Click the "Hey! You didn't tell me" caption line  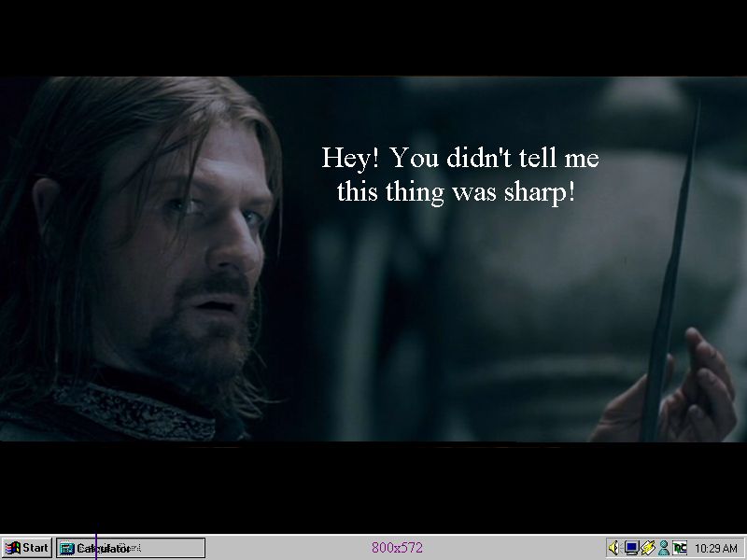460,158
